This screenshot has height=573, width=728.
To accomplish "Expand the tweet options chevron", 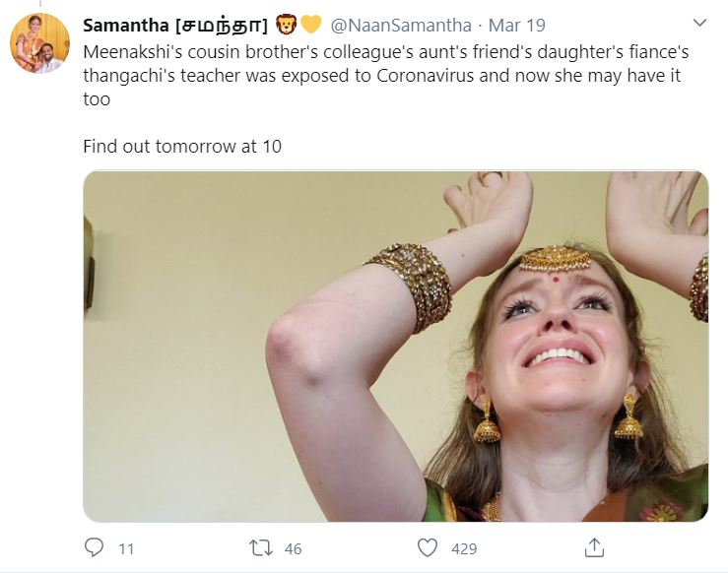I will 699,23.
